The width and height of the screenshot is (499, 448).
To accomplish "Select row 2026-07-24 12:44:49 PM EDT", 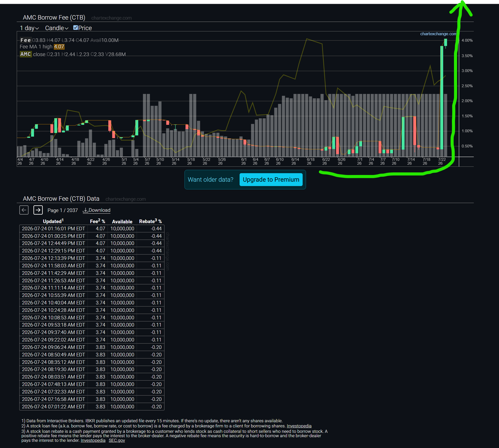I will point(92,243).
